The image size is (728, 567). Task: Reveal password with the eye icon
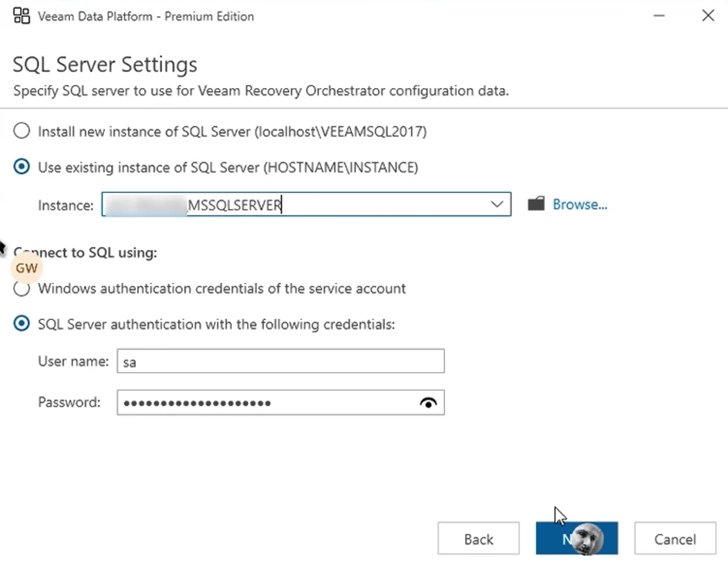[428, 403]
